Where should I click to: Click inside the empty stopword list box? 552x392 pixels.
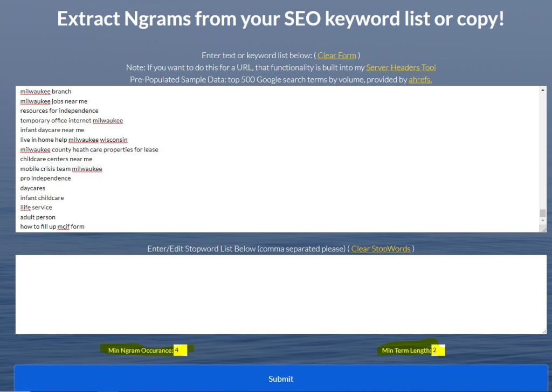[x=280, y=294]
